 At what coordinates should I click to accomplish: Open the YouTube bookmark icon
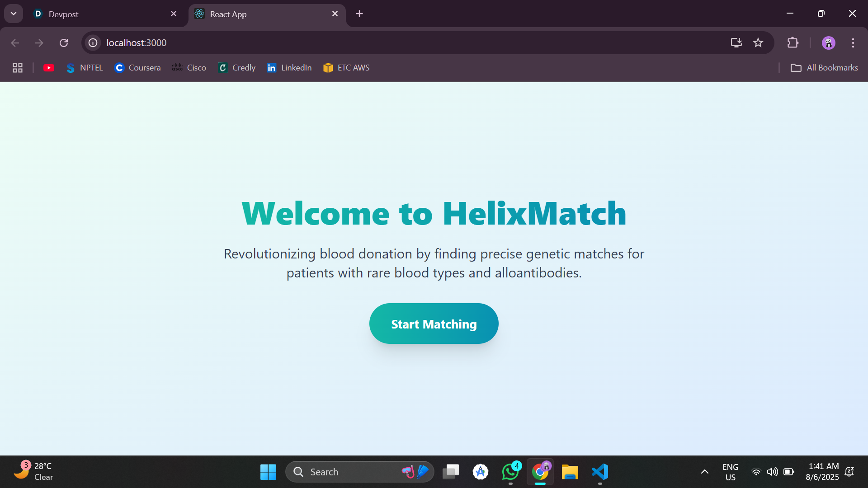click(49, 68)
